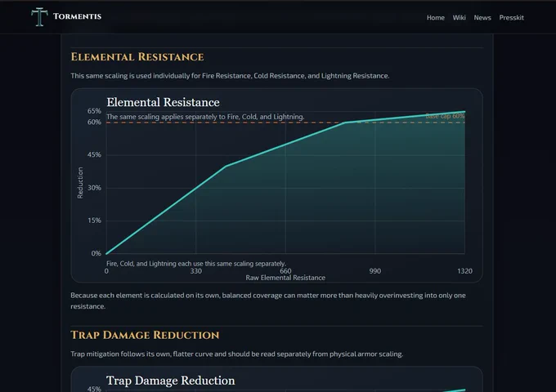Viewport: 556px width, 392px height.
Task: Click the 45% y-axis label in Elemental chart
Action: 94,154
